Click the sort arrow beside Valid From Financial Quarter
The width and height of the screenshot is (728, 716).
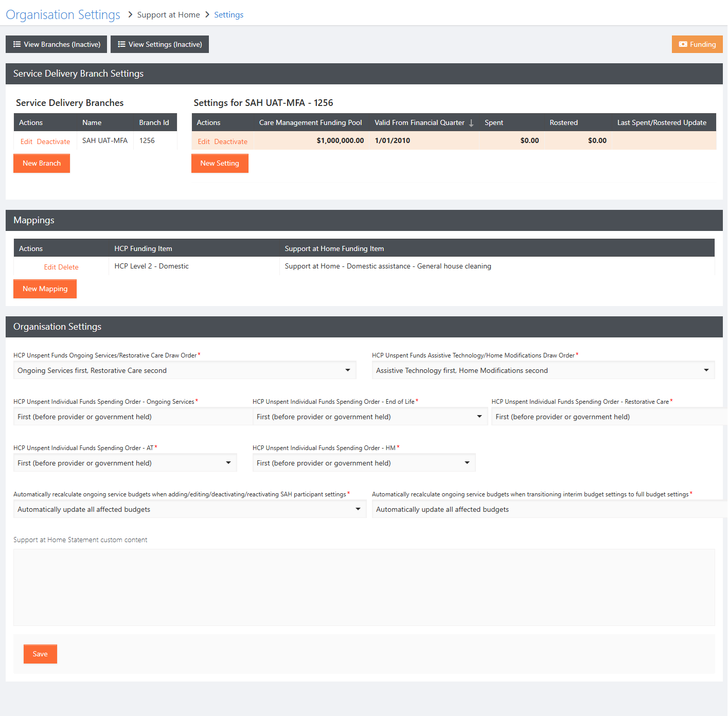pyautogui.click(x=471, y=123)
